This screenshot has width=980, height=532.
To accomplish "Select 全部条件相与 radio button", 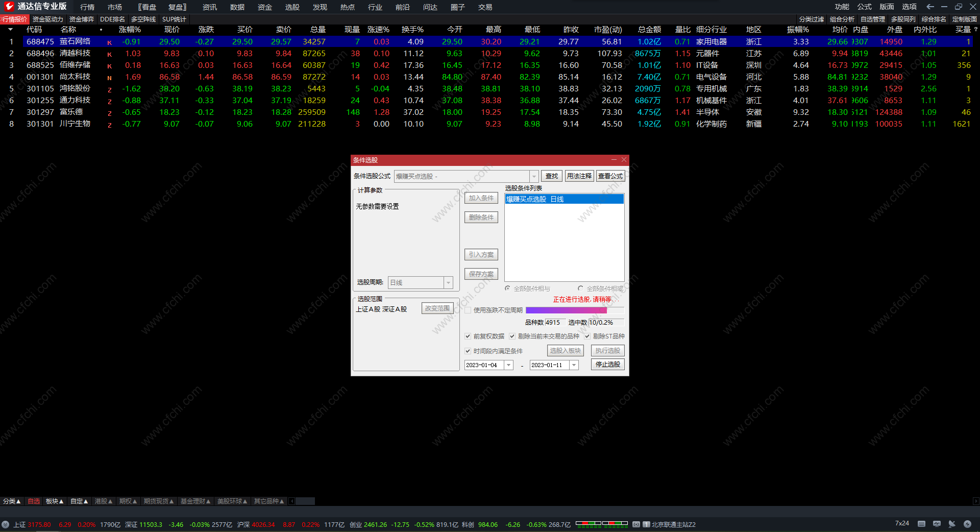I will pos(507,288).
